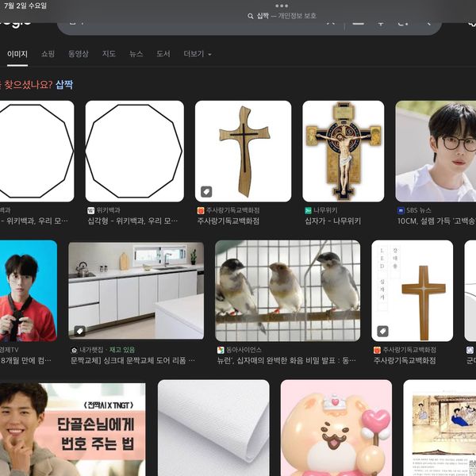This screenshot has height=476, width=476.
Task: Click the SBS 뉴스 favicon
Action: 401,210
